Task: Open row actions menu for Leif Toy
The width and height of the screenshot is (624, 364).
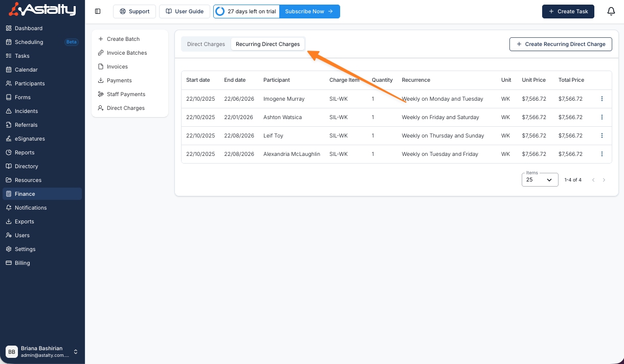Action: click(x=601, y=136)
